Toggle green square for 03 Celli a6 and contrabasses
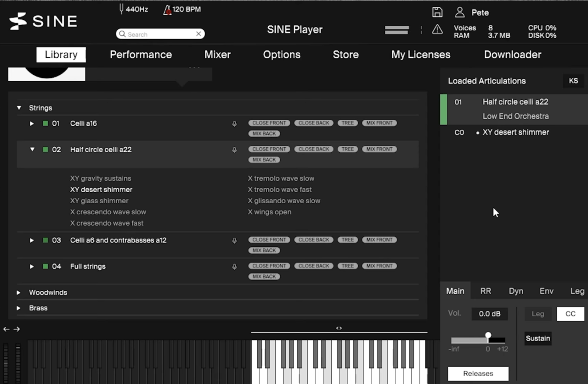Image resolution: width=588 pixels, height=384 pixels. (x=45, y=240)
